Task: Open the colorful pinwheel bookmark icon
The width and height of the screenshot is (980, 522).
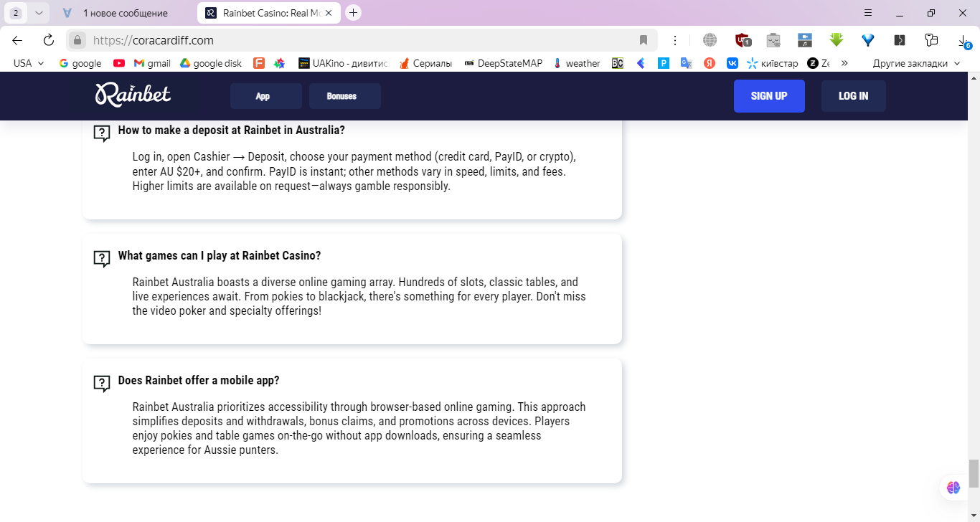Action: pyautogui.click(x=279, y=63)
